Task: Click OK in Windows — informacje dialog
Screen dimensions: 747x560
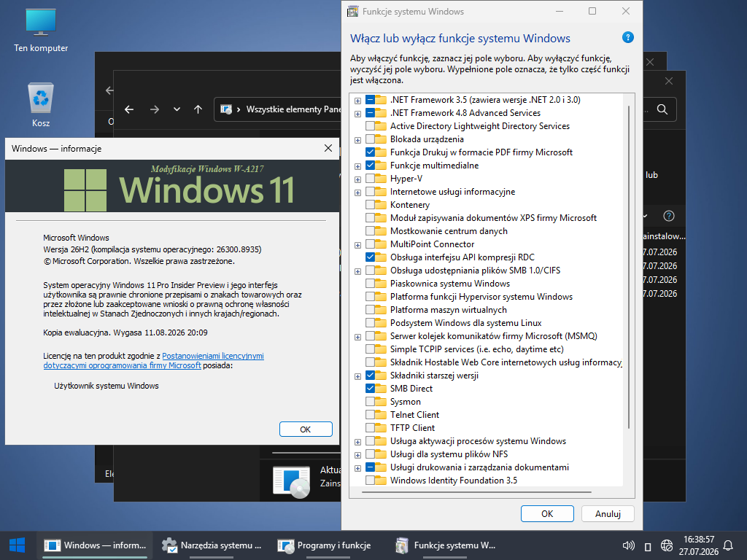Action: coord(306,429)
